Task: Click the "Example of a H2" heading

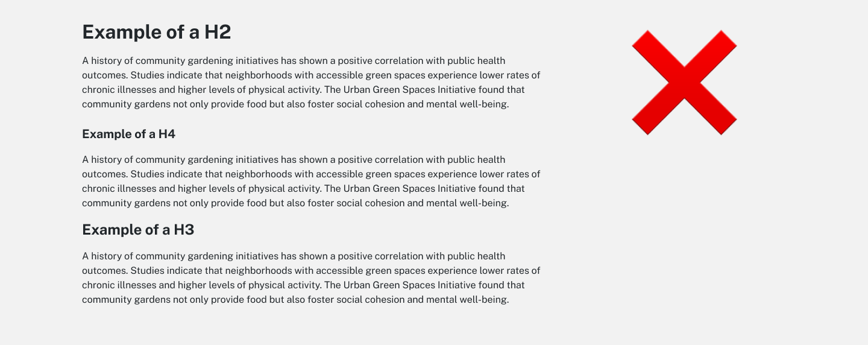Action: 157,32
